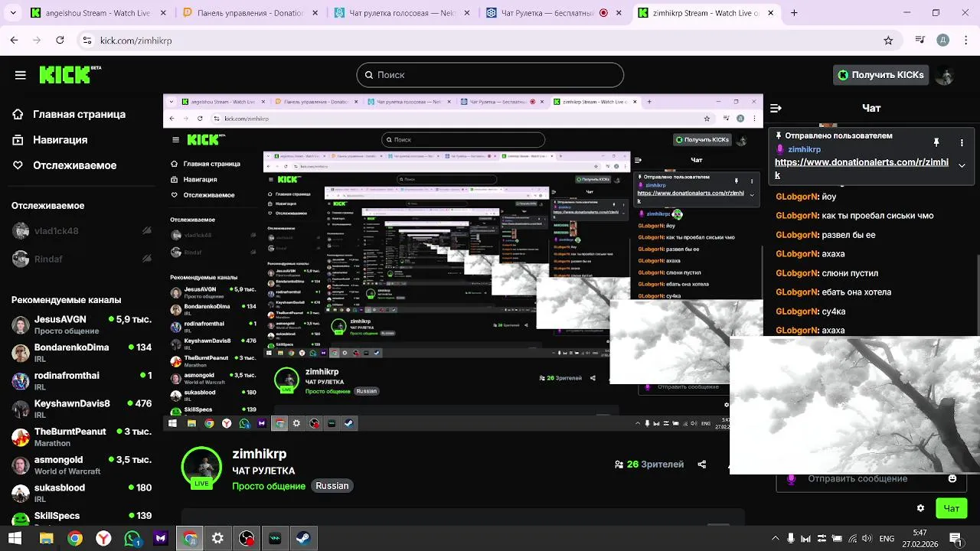Open the JesusAVGN recommended channel
The image size is (980, 551).
pyautogui.click(x=81, y=324)
